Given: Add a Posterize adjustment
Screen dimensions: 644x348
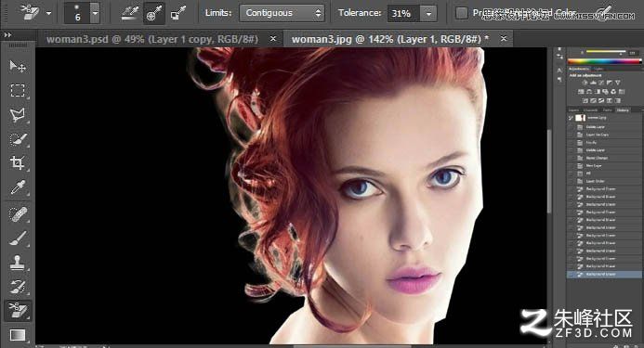Looking at the screenshot, I should (593, 100).
